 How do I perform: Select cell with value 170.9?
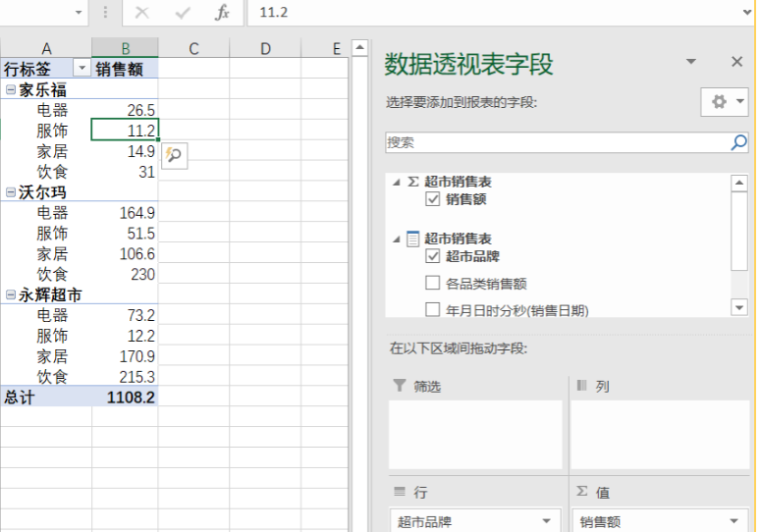click(x=126, y=356)
